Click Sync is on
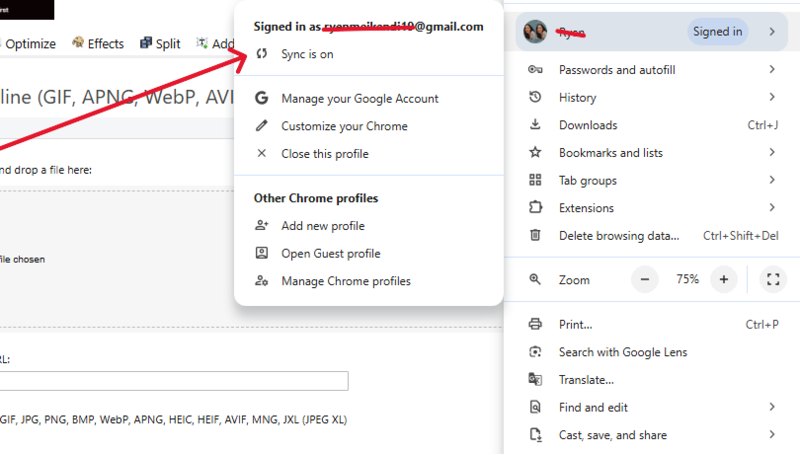The height and width of the screenshot is (454, 800). tap(307, 54)
